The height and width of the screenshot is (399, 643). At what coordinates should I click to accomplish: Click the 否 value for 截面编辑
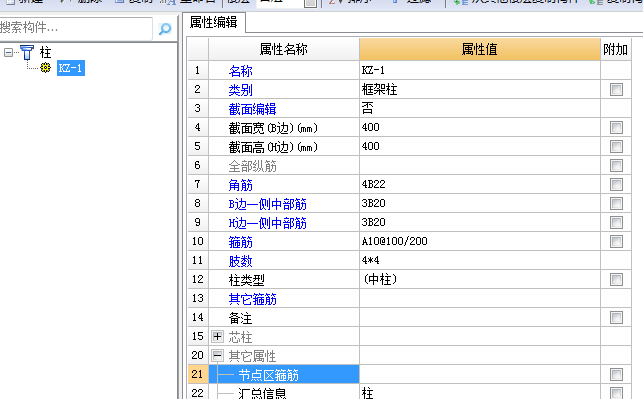(x=480, y=108)
